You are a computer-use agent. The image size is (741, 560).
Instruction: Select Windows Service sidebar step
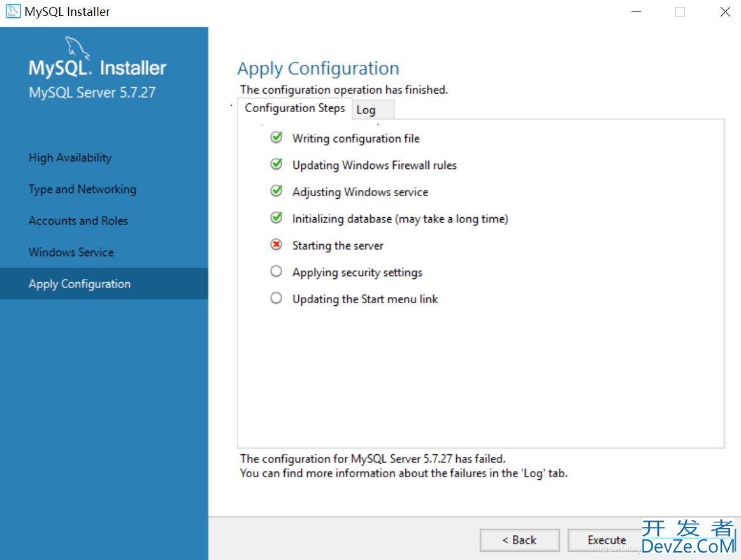point(71,252)
